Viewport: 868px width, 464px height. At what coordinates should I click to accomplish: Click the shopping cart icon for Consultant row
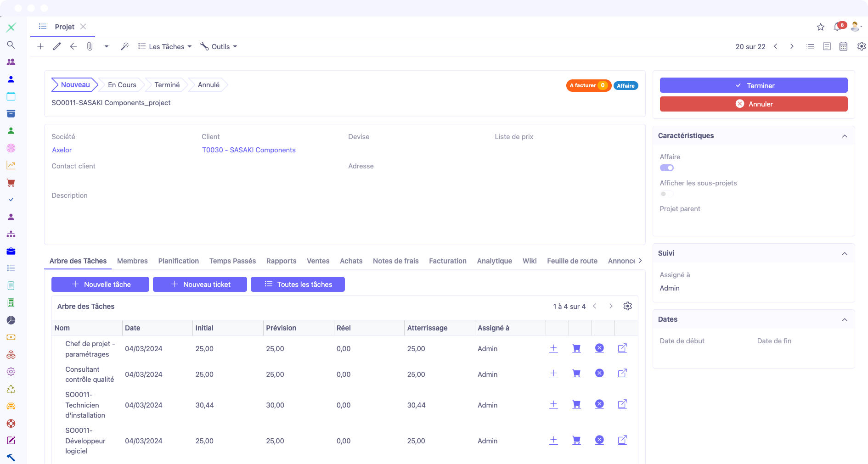coord(576,374)
